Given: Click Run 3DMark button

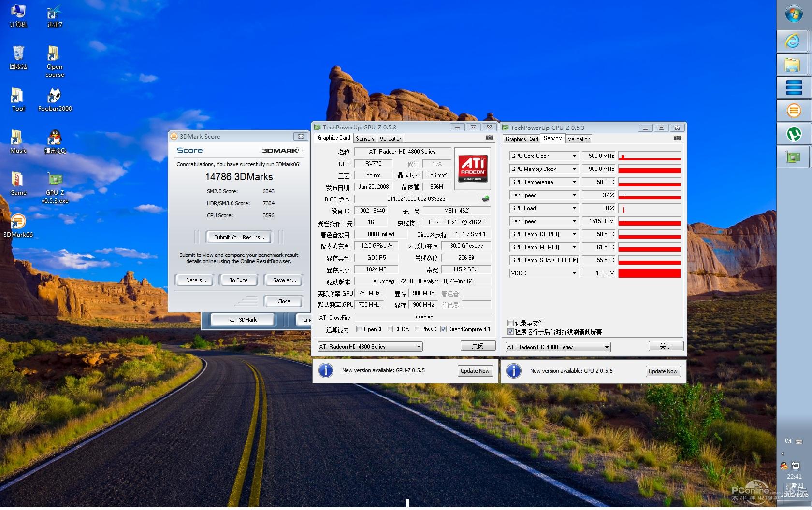Looking at the screenshot, I should (242, 320).
